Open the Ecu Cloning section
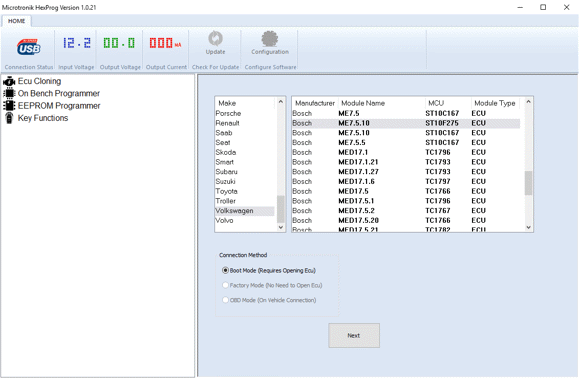Image resolution: width=579 pixels, height=378 pixels. click(x=40, y=81)
